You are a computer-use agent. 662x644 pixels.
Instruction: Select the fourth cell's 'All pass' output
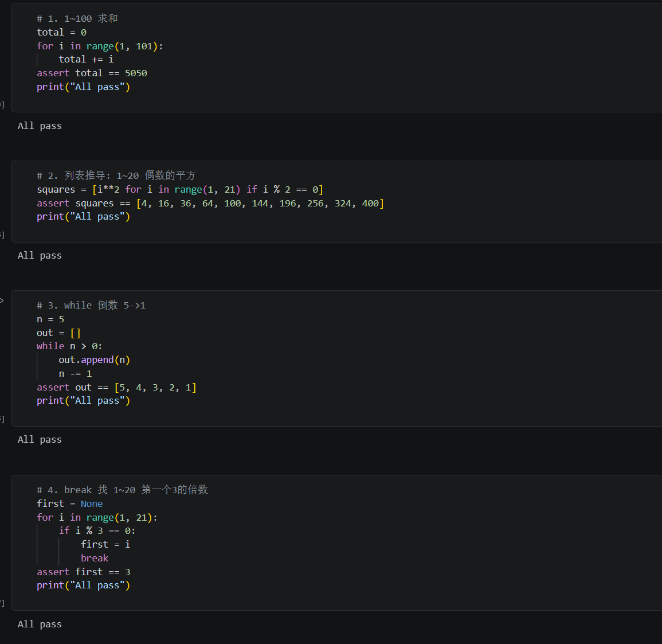click(40, 624)
